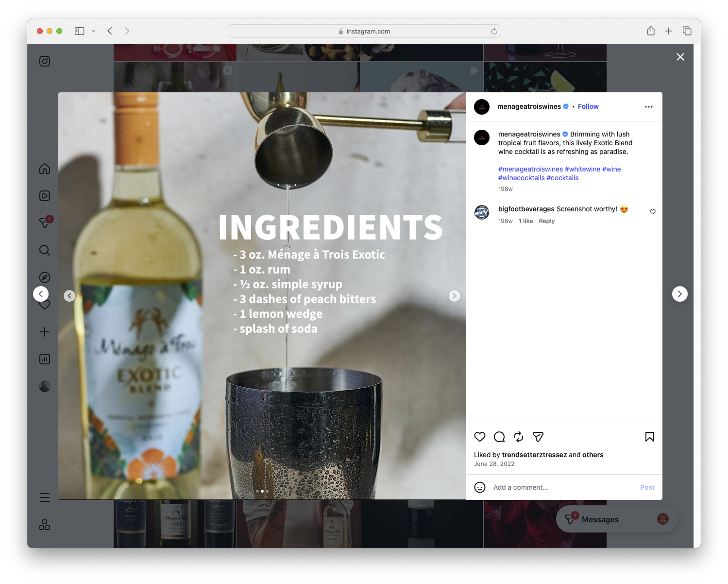This screenshot has height=584, width=728.
Task: Open #winecocktails hashtag
Action: click(522, 178)
